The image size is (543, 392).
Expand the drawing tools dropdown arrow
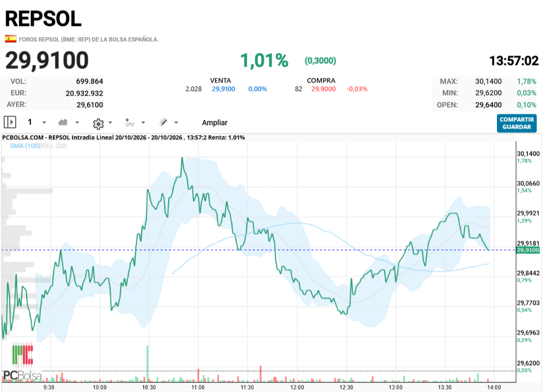[176, 122]
